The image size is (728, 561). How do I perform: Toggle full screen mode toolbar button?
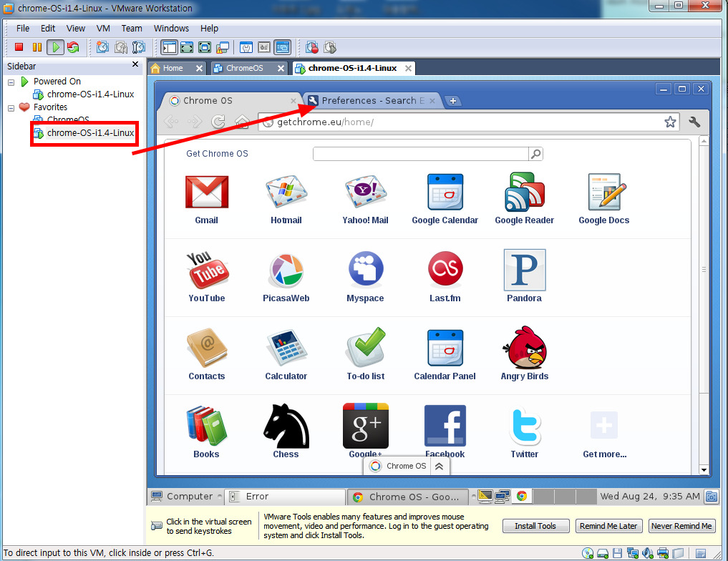point(187,47)
